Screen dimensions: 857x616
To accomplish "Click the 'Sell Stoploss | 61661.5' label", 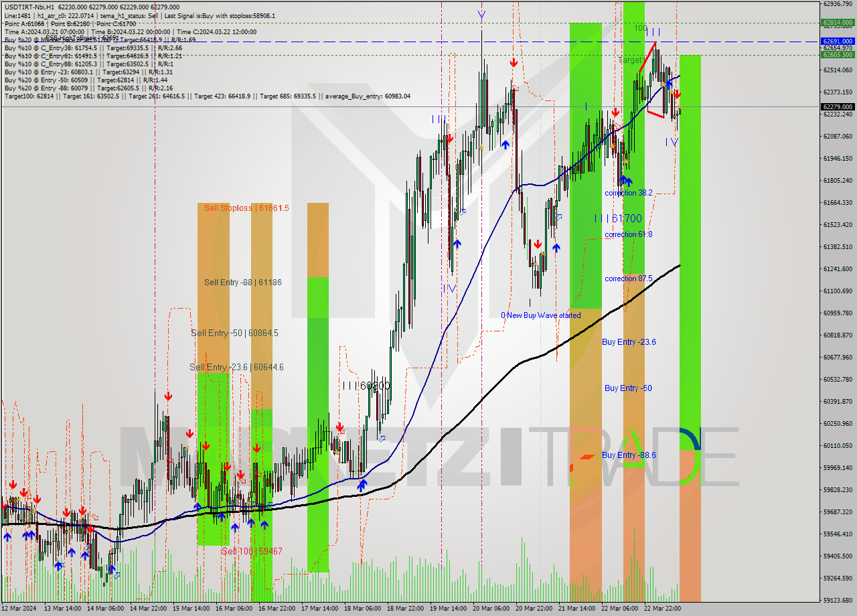I will 246,208.
